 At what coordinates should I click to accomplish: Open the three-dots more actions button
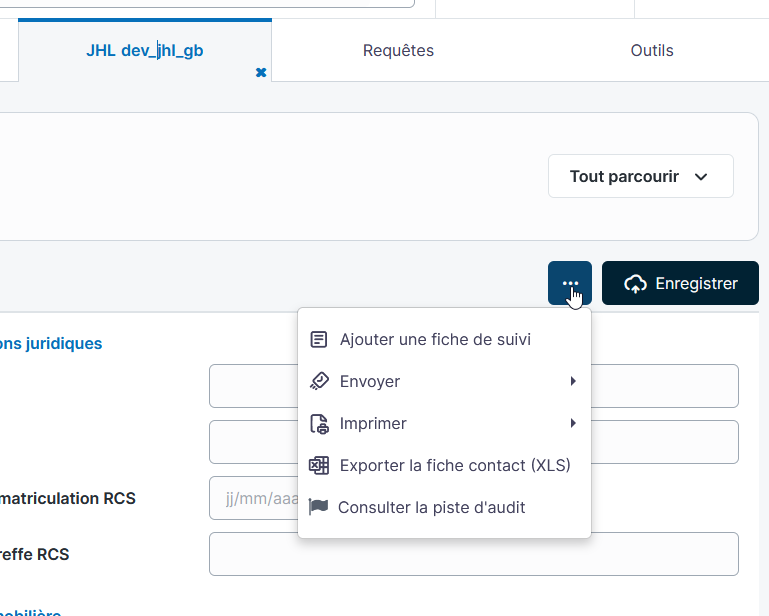coord(569,283)
